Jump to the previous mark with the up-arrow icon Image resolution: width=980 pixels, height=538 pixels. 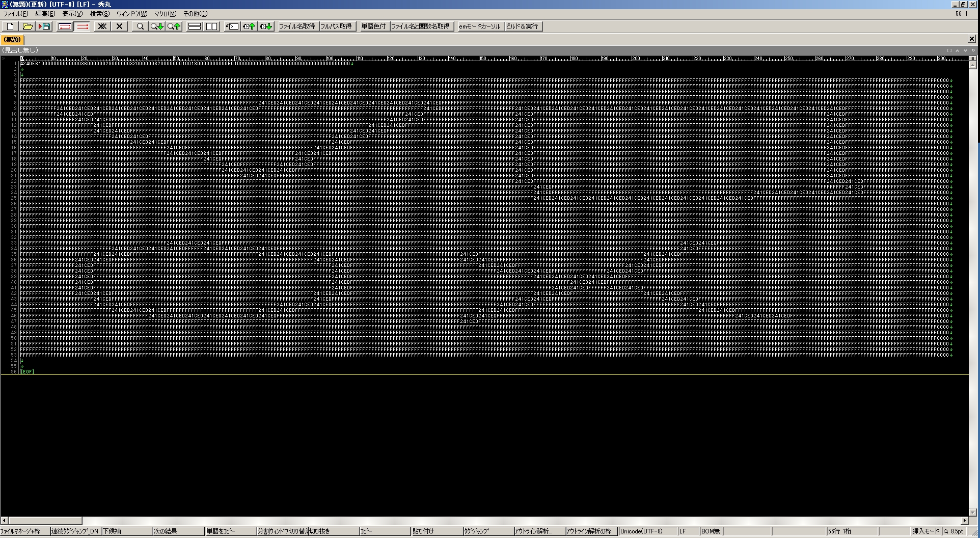click(x=249, y=26)
